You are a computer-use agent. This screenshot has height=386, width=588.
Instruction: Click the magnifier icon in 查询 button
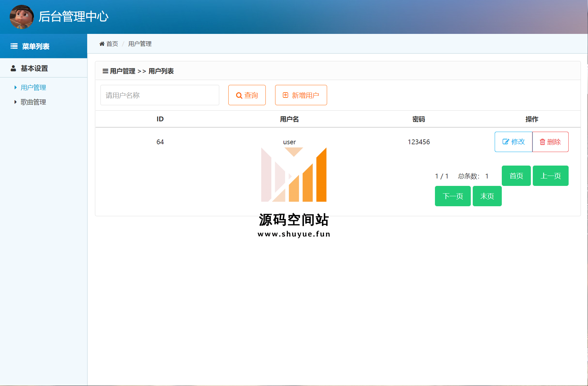coord(239,96)
